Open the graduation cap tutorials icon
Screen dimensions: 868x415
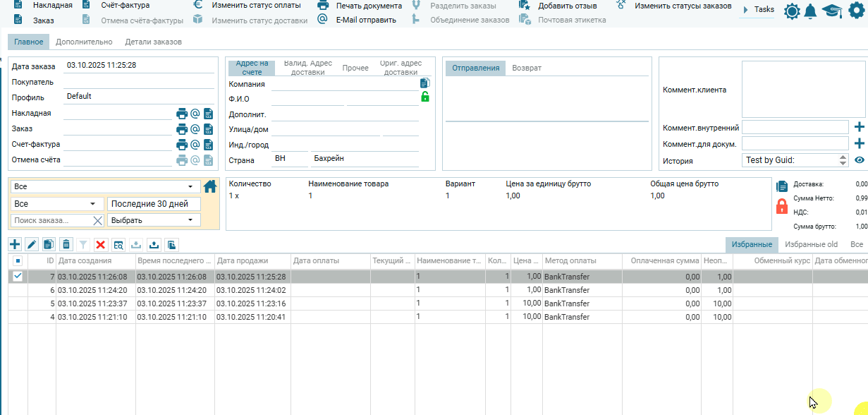click(x=832, y=11)
